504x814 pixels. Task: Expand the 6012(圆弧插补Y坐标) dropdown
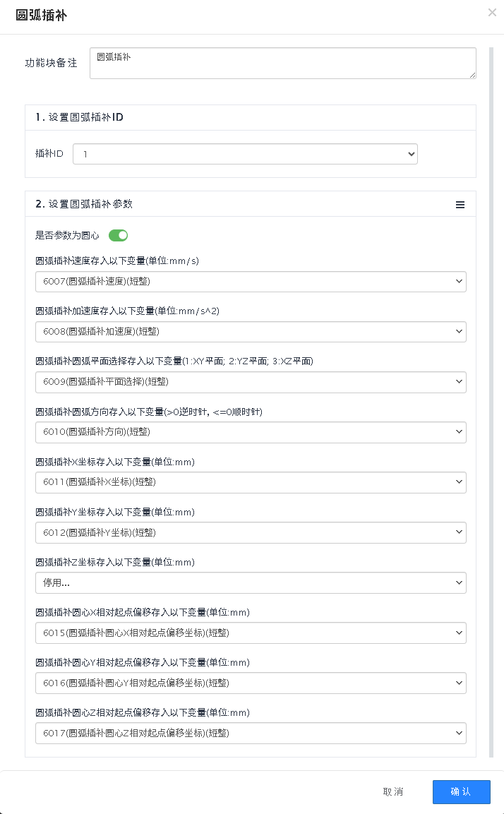point(251,532)
